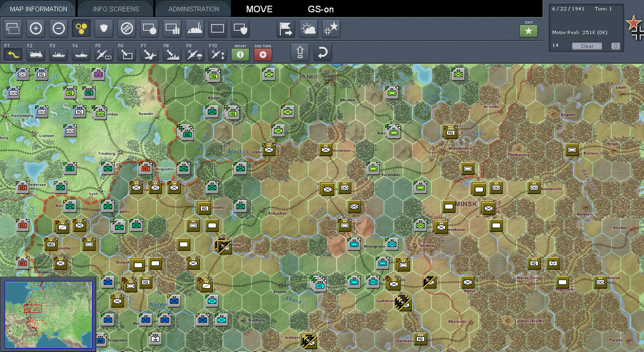Select the unit counter beside Borisov
Image resolution: width=644 pixels, height=352 pixels.
[572, 150]
